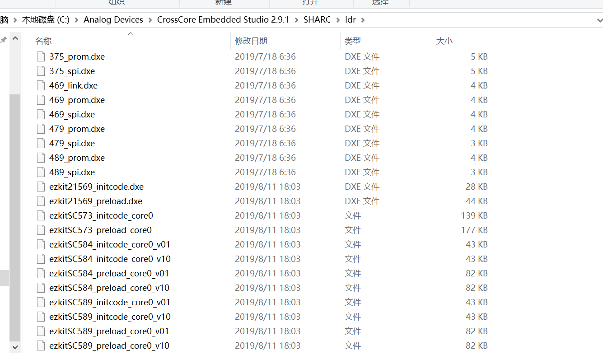Click the 177 KB size cell
603x364 pixels.
(x=474, y=230)
